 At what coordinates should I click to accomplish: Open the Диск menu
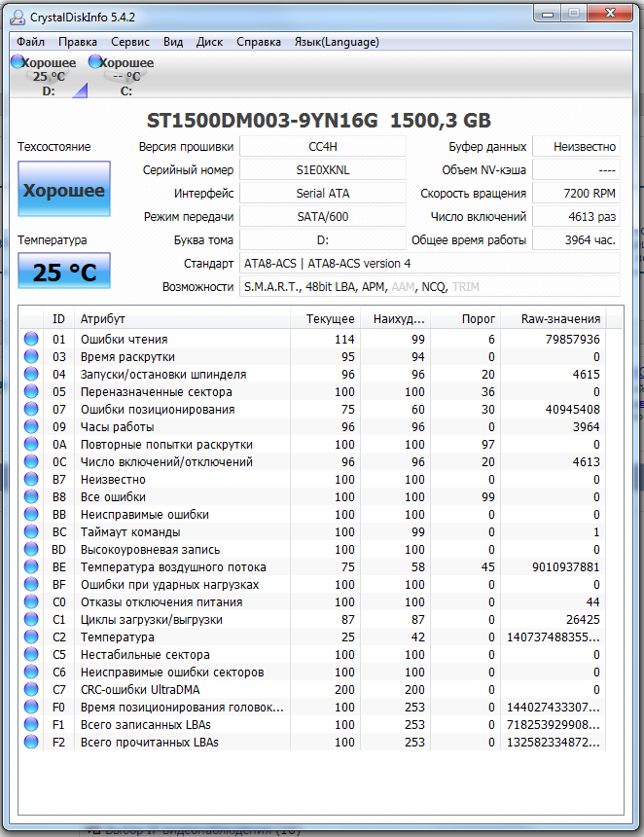click(209, 42)
